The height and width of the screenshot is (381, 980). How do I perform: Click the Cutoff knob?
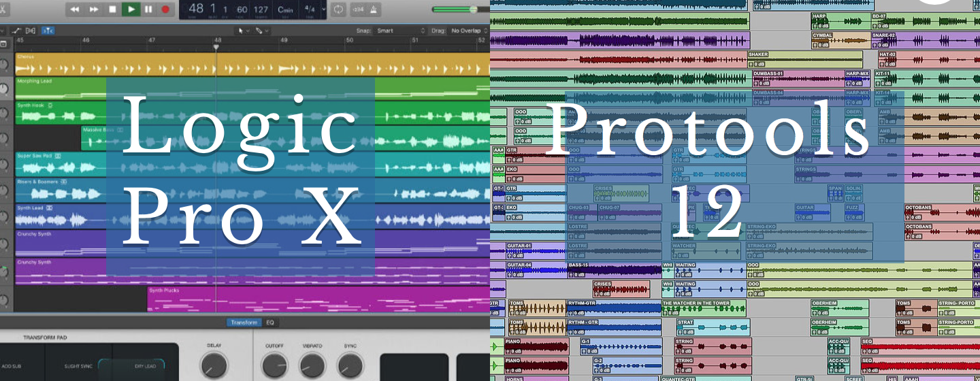(x=274, y=365)
